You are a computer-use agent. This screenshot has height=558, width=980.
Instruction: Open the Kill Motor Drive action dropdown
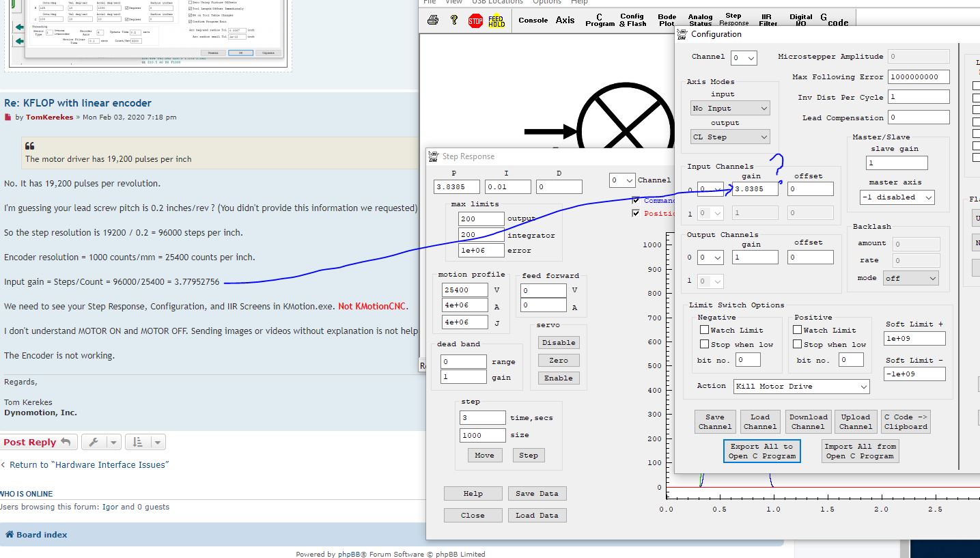coord(802,387)
